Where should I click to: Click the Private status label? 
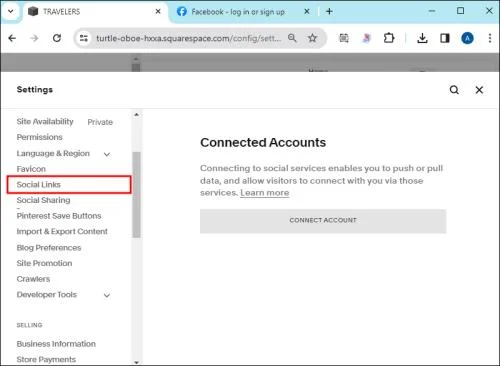tap(100, 122)
